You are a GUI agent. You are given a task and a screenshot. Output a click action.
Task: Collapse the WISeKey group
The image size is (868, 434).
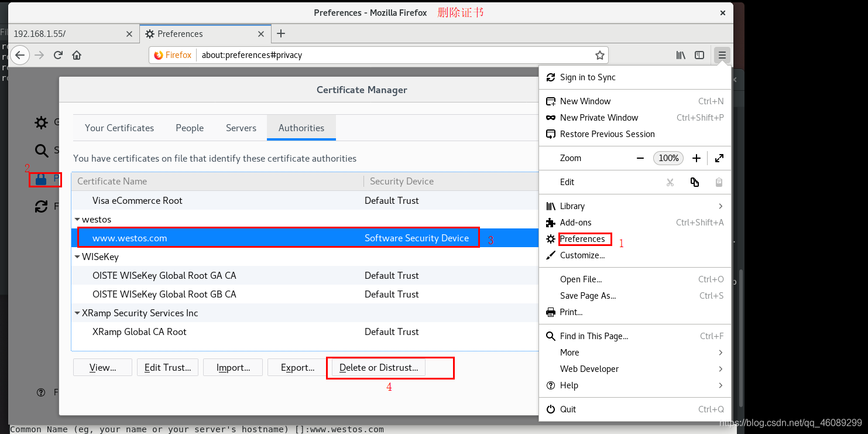tap(77, 257)
